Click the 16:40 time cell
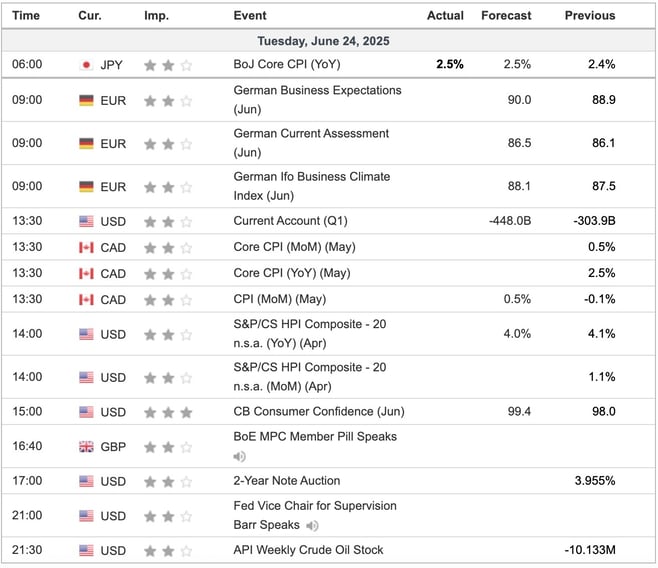Viewport: 658px width, 568px height. 27,446
